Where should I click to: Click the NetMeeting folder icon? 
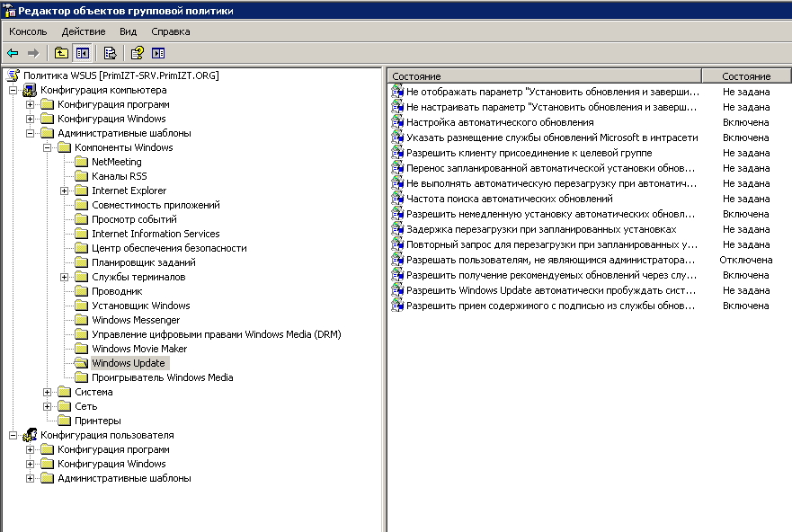pyautogui.click(x=81, y=162)
